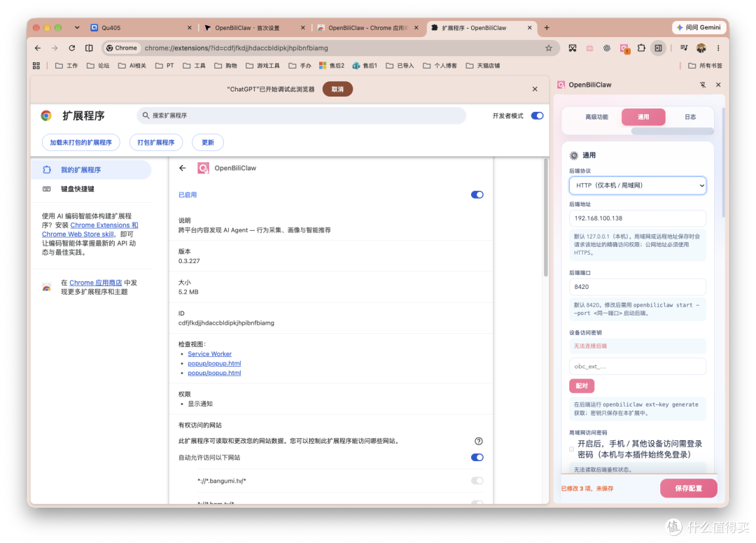Toggle bangumi.tv site access switch
The height and width of the screenshot is (543, 756).
click(477, 480)
